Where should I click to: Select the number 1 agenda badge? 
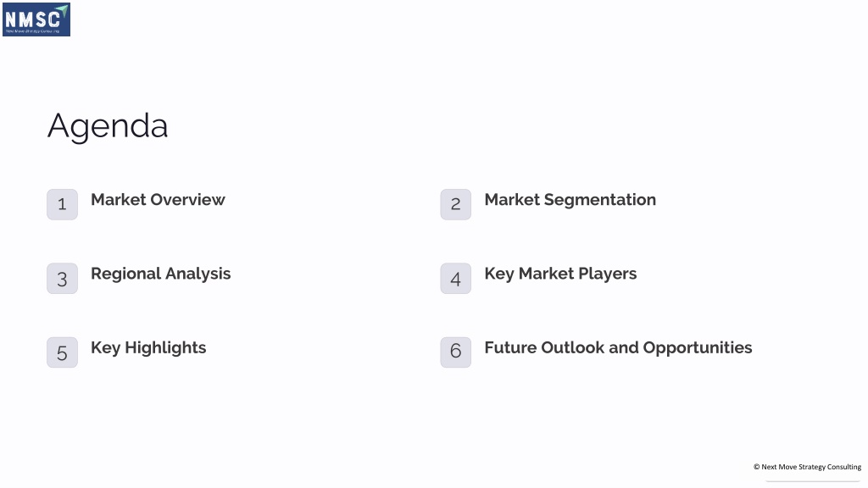tap(62, 204)
